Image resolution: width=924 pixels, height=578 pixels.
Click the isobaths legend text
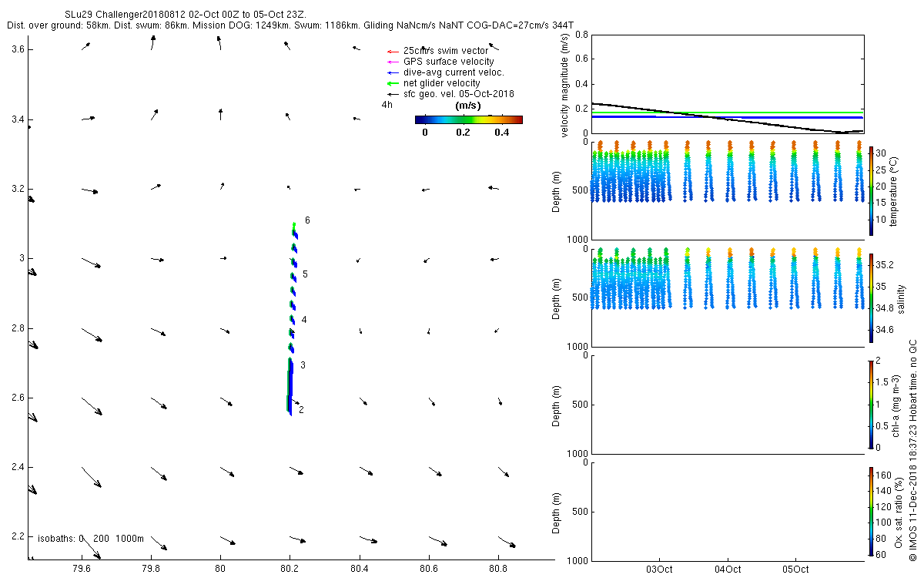[91, 539]
